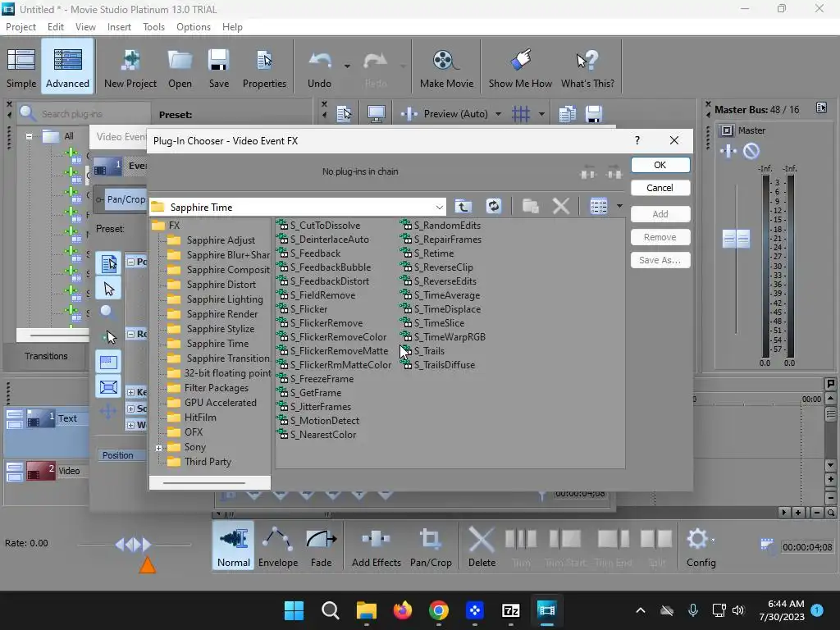840x630 pixels.
Task: Open project Properties
Action: click(264, 67)
